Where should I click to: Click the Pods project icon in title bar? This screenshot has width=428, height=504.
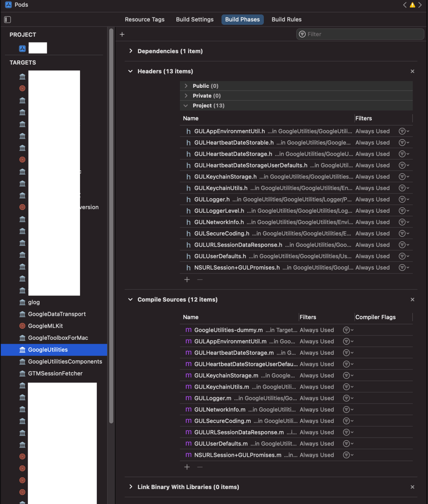point(8,5)
